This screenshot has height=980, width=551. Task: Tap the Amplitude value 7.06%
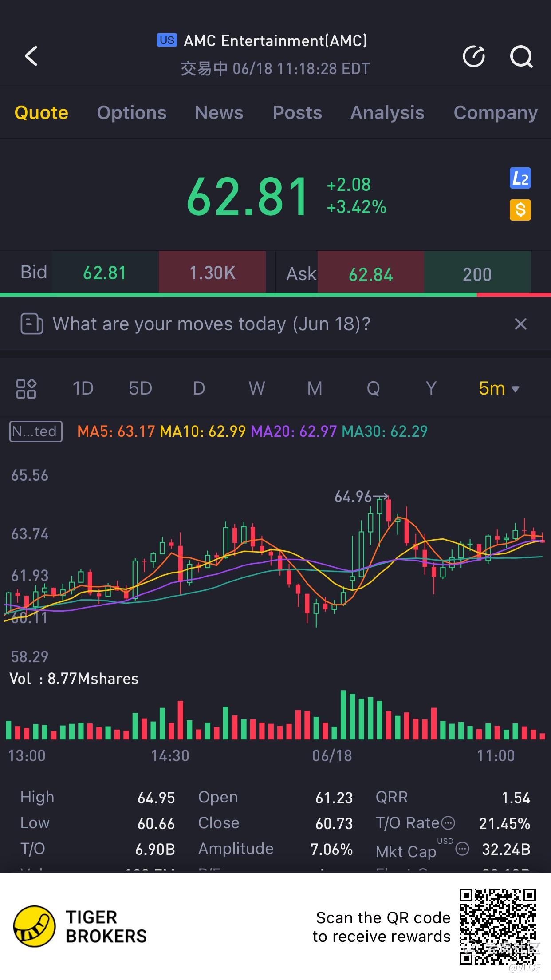(331, 849)
